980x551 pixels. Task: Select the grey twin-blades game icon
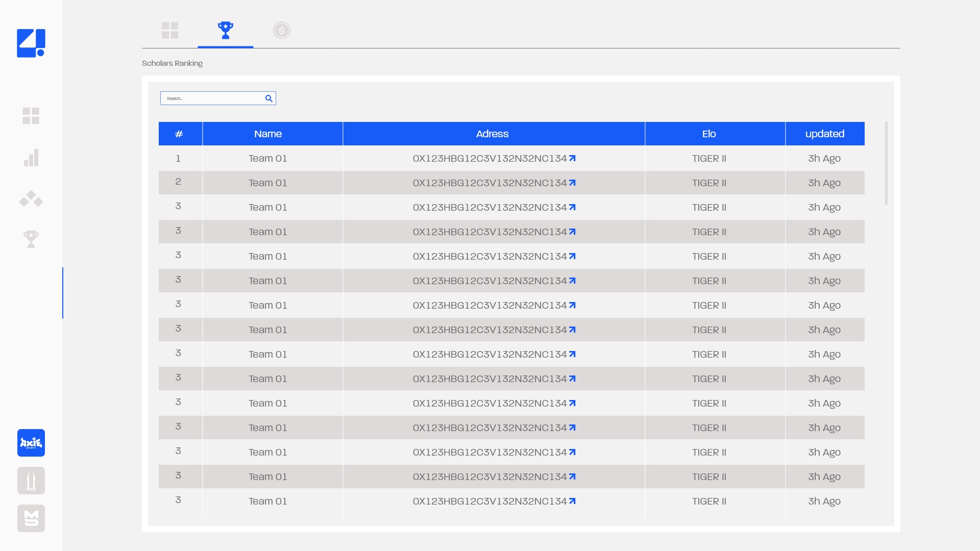(x=31, y=481)
